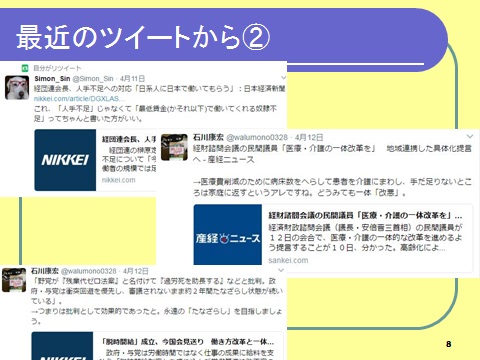
Task: Open 石川康宏 avatar on sankei tweet
Action: (x=174, y=147)
